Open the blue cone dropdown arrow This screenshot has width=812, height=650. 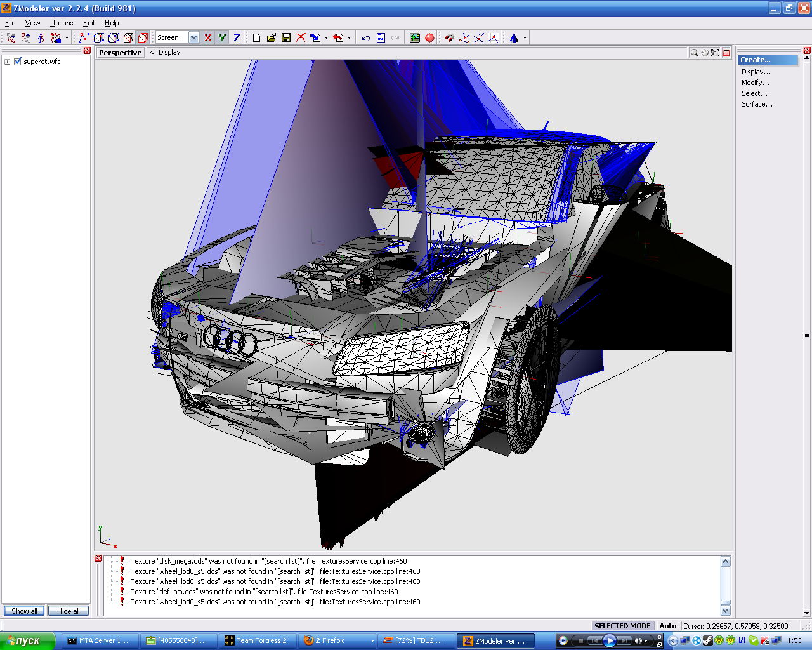click(x=525, y=37)
